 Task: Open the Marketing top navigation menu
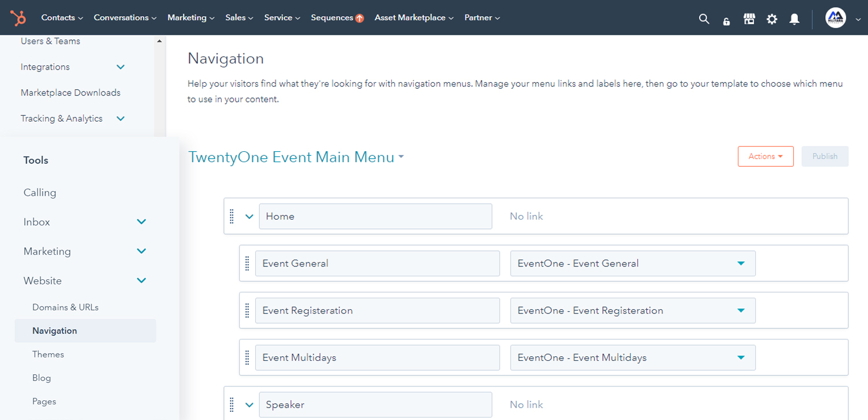[191, 18]
